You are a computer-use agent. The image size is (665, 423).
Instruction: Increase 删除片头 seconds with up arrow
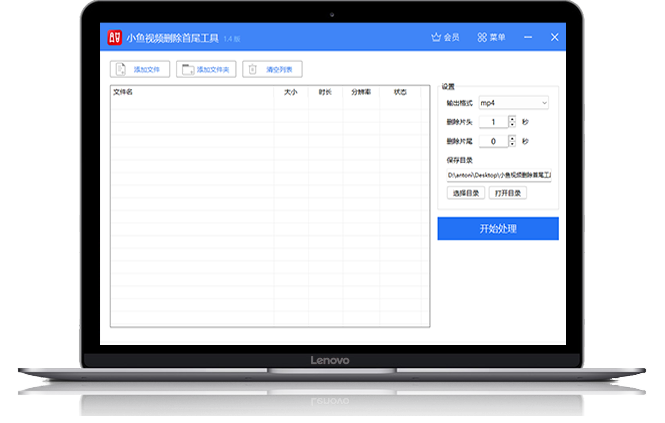pos(512,119)
